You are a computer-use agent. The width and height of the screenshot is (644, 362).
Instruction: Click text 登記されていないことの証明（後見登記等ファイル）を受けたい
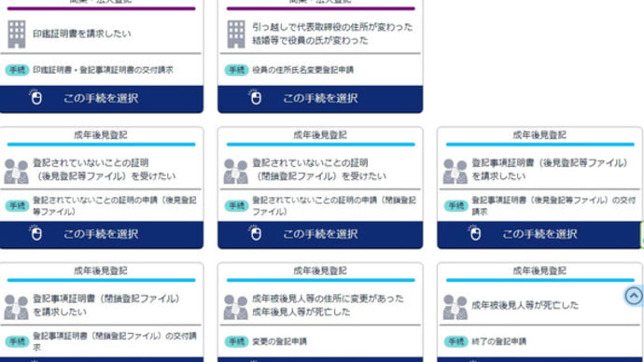tap(104, 170)
